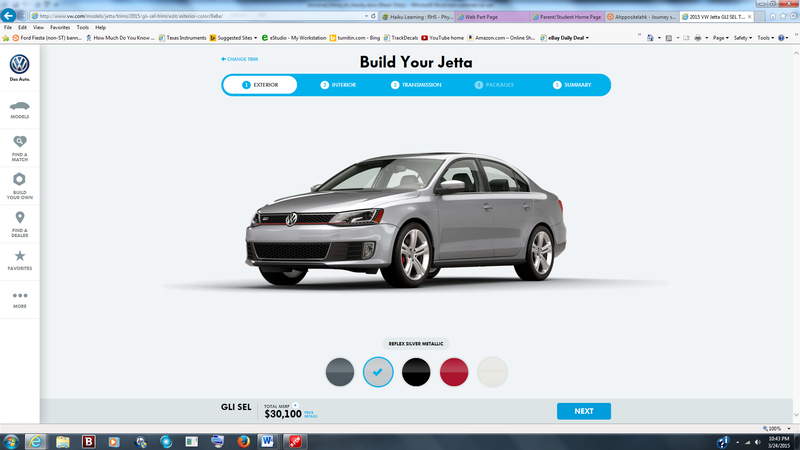The height and width of the screenshot is (450, 800).
Task: Select the checked Reflex Silver color swatch
Action: click(378, 372)
